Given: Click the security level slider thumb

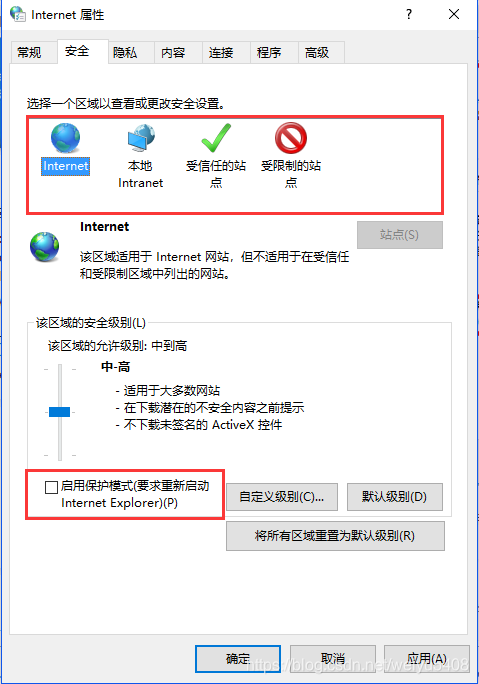Looking at the screenshot, I should 60,412.
